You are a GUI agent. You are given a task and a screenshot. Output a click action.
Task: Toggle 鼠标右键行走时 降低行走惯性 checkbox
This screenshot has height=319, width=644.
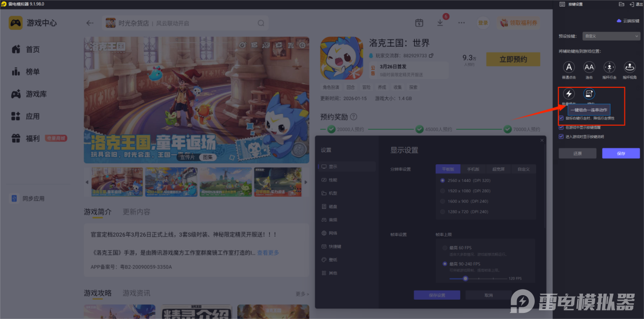[561, 118]
